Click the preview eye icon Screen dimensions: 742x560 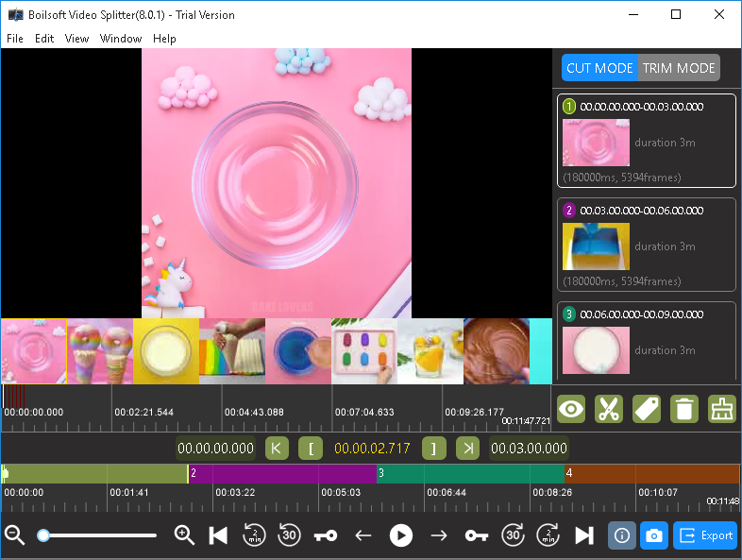(571, 409)
